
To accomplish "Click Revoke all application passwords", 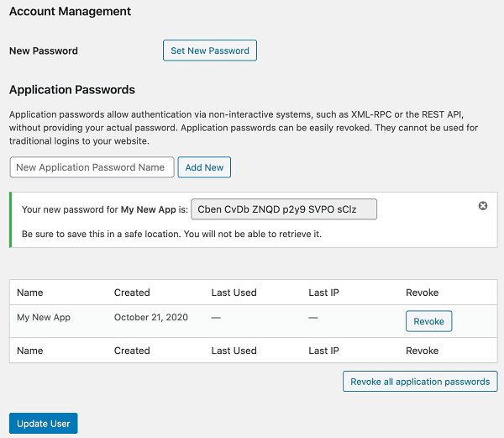I will (x=420, y=382).
